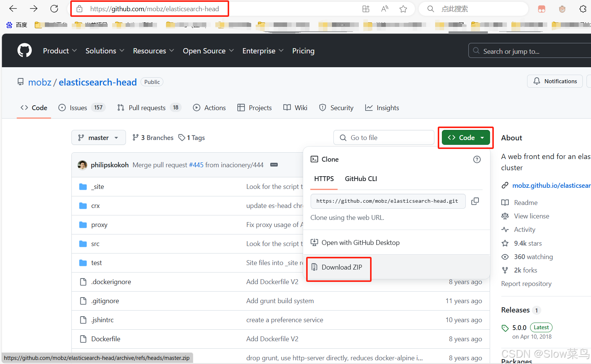Toggle the green Code dropdown button
591x364 pixels.
(x=466, y=137)
